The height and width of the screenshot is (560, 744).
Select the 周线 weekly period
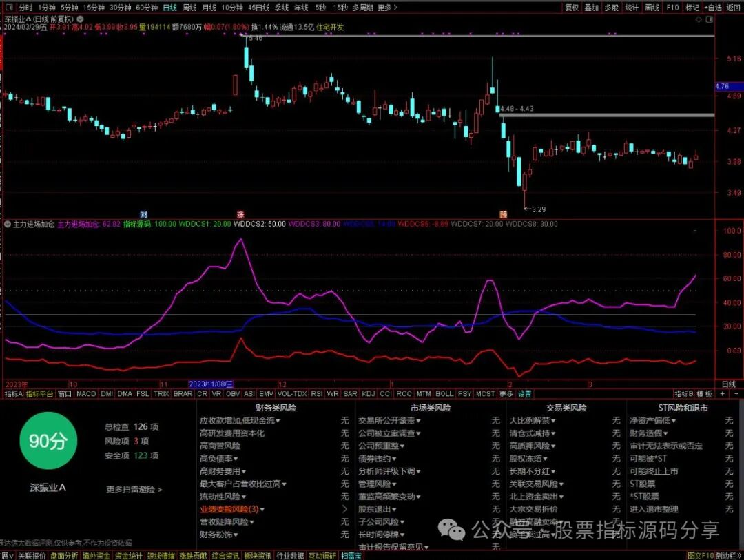(189, 8)
